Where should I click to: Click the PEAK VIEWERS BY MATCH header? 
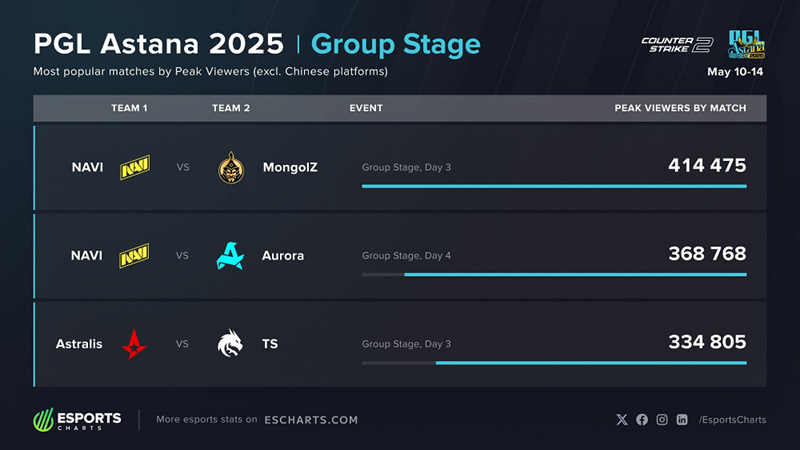point(680,108)
